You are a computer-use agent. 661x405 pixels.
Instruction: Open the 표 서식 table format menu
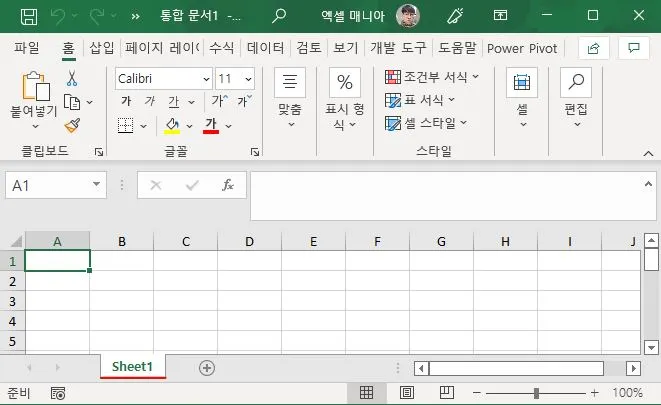coord(420,100)
